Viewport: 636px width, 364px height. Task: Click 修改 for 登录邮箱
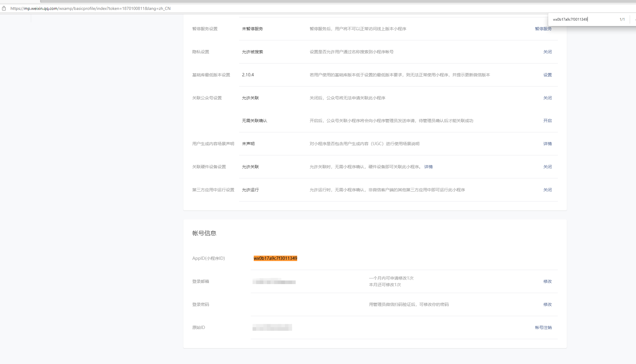547,281
